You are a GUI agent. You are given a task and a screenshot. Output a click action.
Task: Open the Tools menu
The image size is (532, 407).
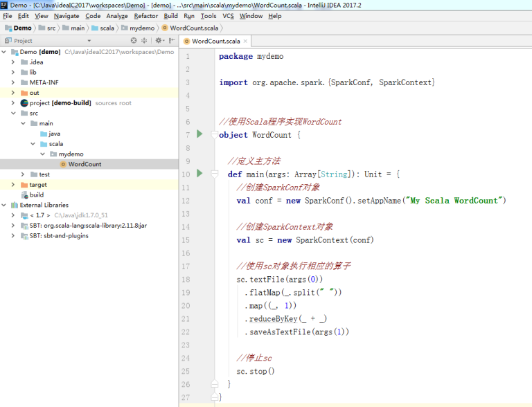coord(209,16)
